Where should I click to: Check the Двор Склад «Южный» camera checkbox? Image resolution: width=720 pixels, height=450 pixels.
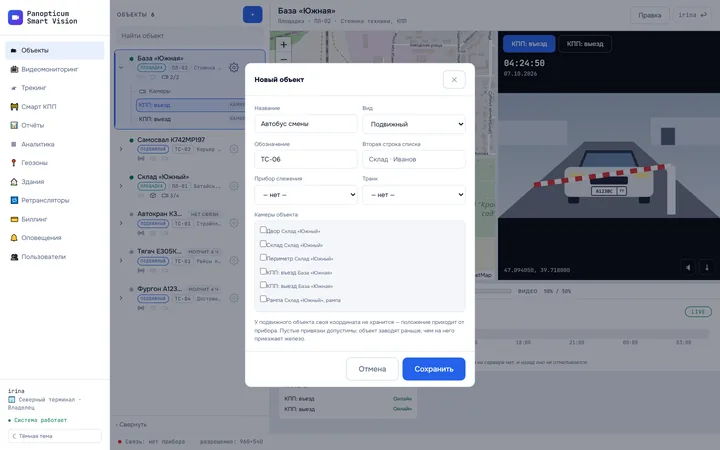click(x=263, y=230)
